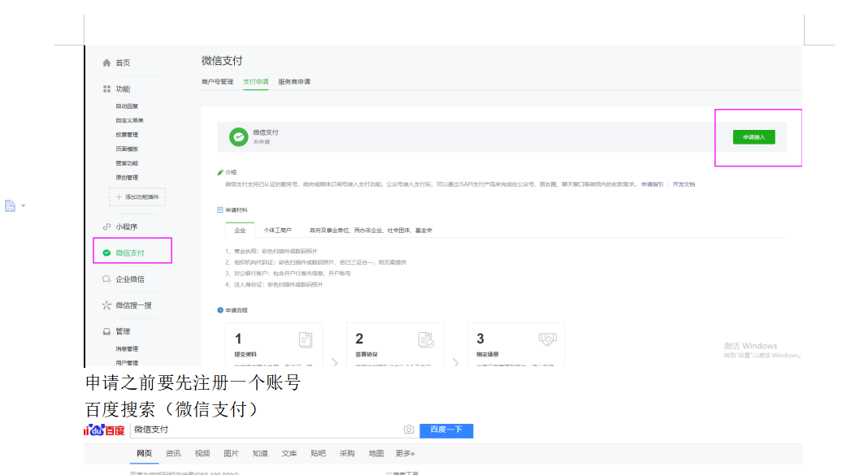
Task: Click 投票管理 in the sidebar
Action: 127,135
